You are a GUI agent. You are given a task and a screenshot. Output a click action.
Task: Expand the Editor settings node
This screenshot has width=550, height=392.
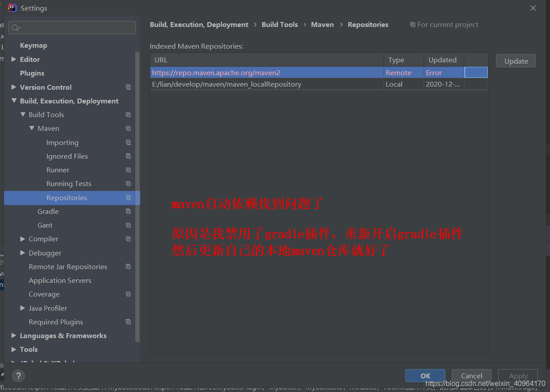click(14, 59)
